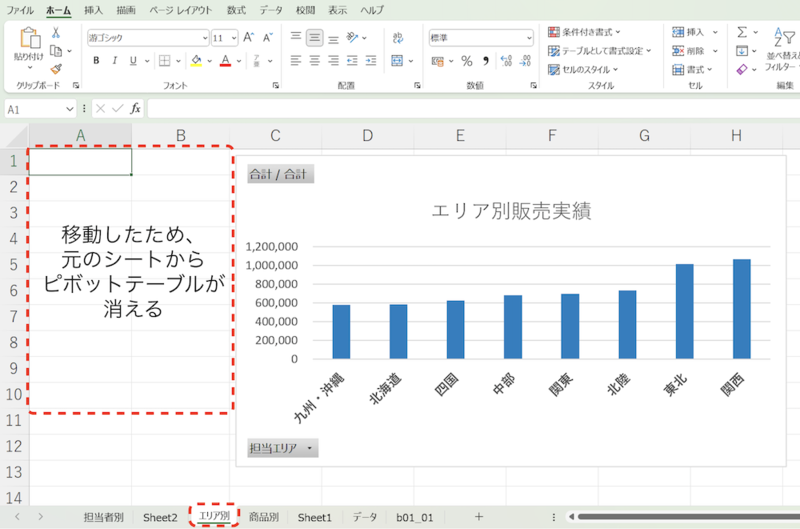
Task: Click the AutoSum sigma icon
Action: pos(742,33)
